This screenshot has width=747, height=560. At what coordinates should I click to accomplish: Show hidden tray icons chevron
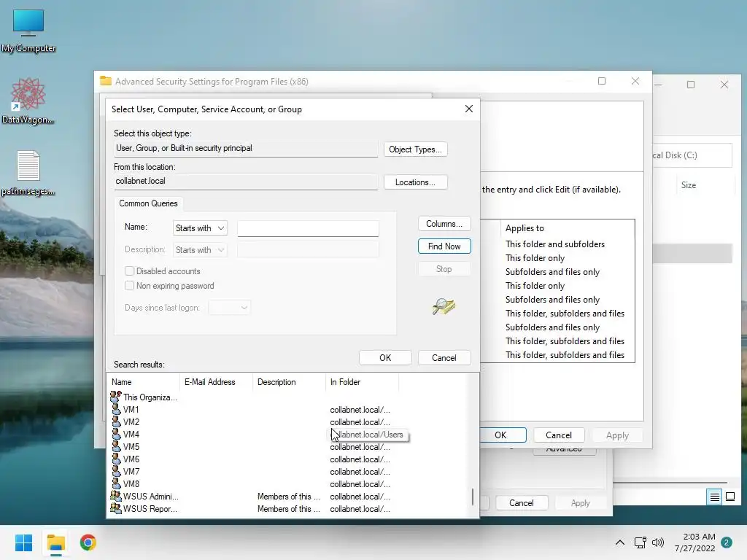point(620,542)
